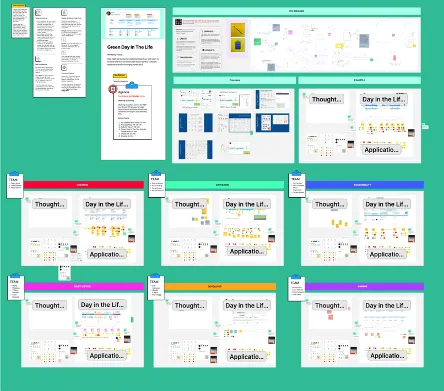Select the TEAM clipboard note beside the magenta header
This screenshot has height=391, width=444.
point(15,287)
